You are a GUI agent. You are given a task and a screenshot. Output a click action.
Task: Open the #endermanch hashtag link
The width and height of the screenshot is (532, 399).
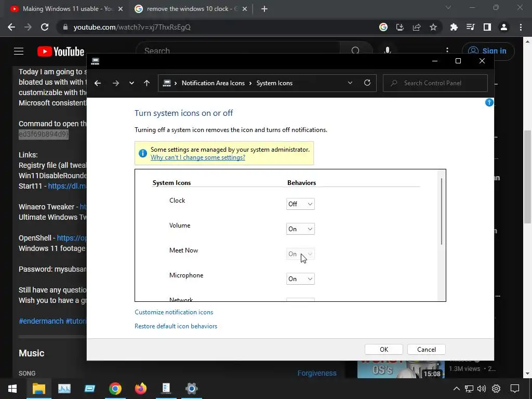click(41, 321)
